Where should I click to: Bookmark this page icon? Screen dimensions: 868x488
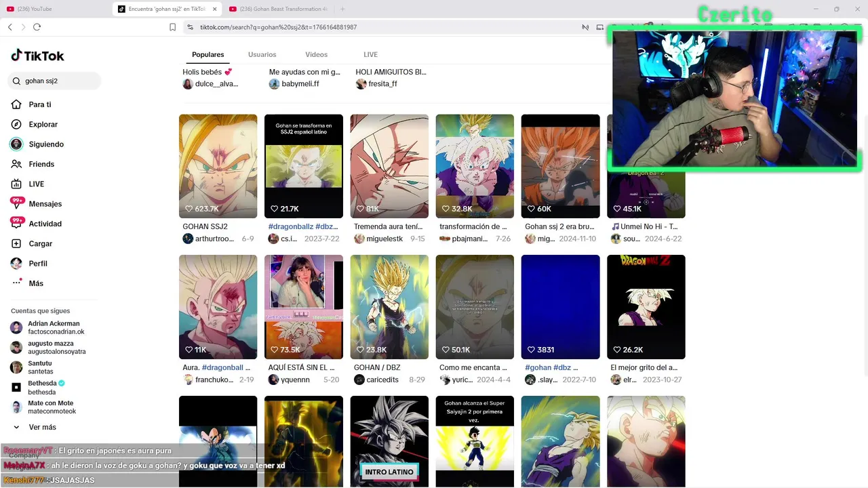pyautogui.click(x=172, y=27)
